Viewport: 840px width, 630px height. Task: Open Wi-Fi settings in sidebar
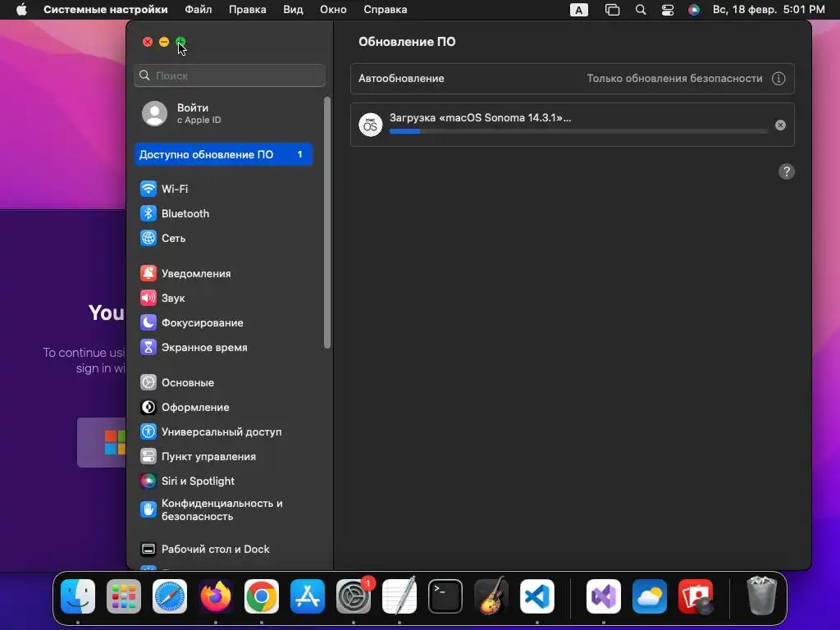click(x=223, y=189)
